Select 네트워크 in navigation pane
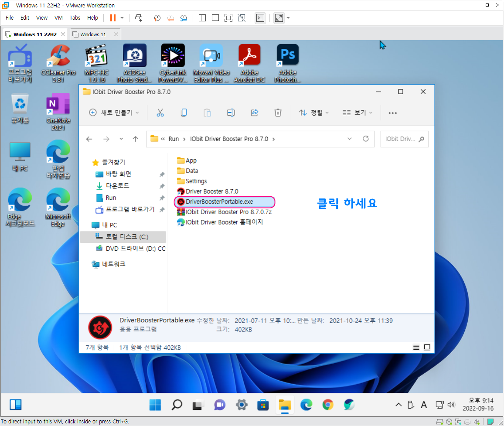Image resolution: width=504 pixels, height=426 pixels. (109, 264)
